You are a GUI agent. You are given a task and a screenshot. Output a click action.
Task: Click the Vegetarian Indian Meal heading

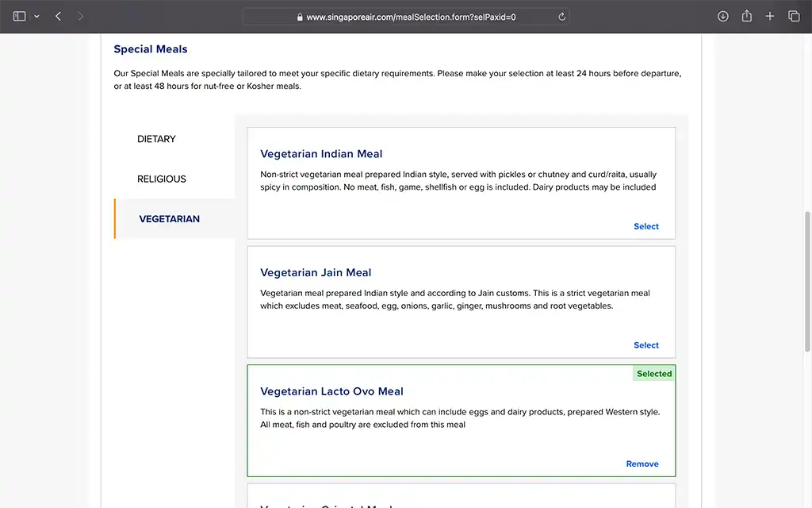321,154
